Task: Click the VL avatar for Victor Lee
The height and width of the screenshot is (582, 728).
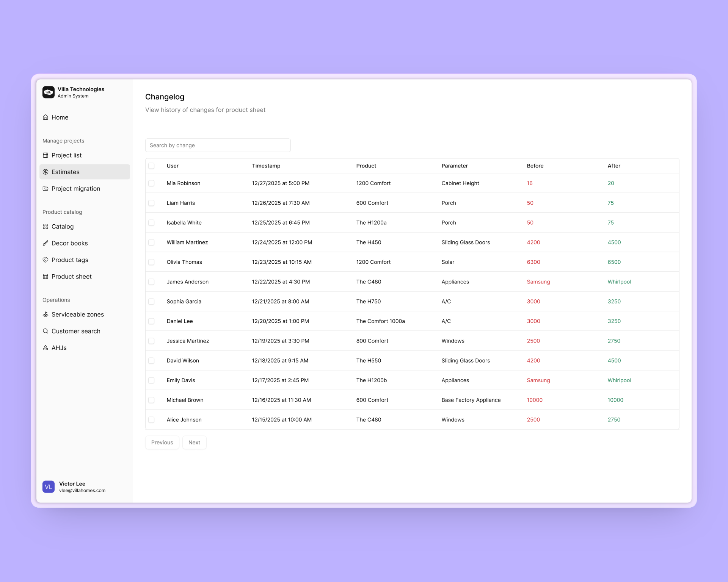Action: tap(49, 487)
